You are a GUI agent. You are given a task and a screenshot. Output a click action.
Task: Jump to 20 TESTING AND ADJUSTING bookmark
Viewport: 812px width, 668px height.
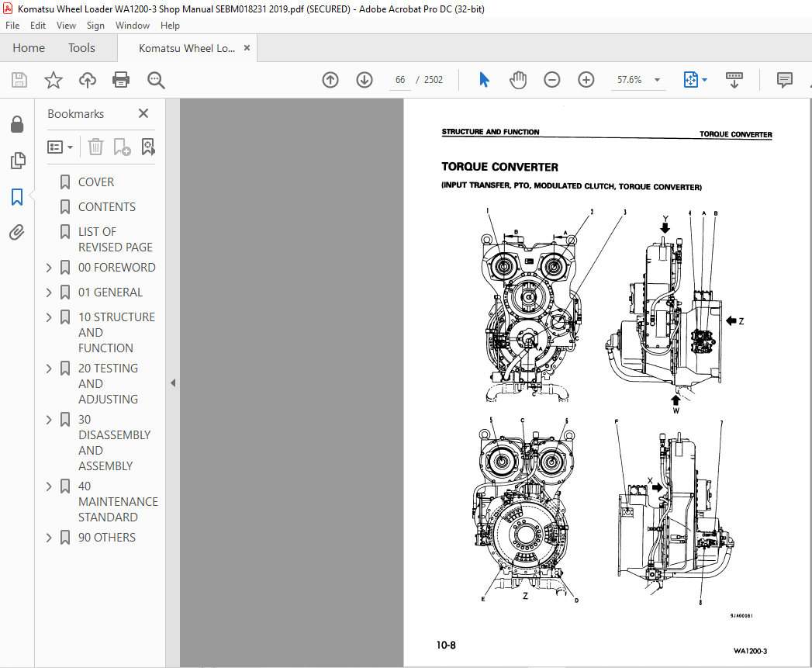pos(109,383)
